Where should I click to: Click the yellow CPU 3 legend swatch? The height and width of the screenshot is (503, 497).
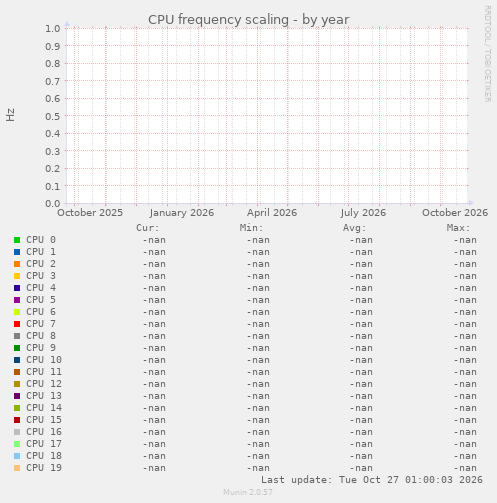pos(17,276)
